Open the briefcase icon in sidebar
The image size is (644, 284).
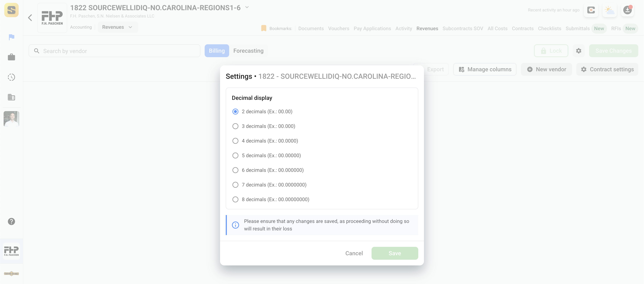pos(11,57)
